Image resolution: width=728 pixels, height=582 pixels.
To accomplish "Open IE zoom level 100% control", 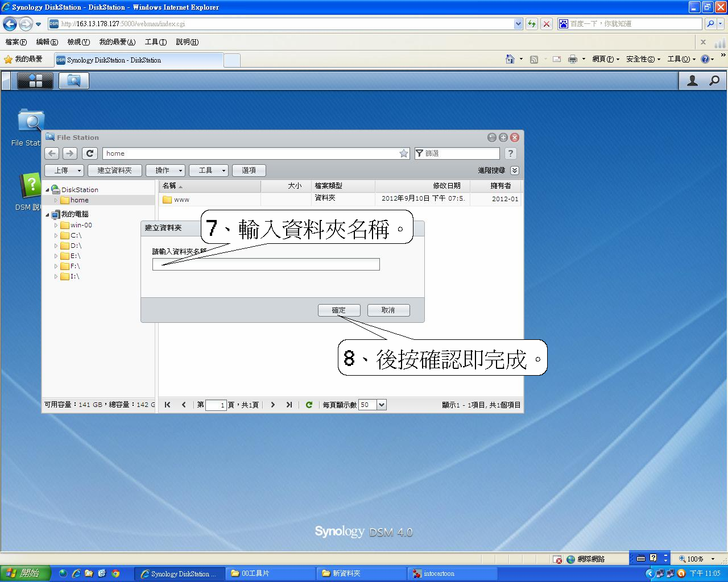I will pos(696,559).
